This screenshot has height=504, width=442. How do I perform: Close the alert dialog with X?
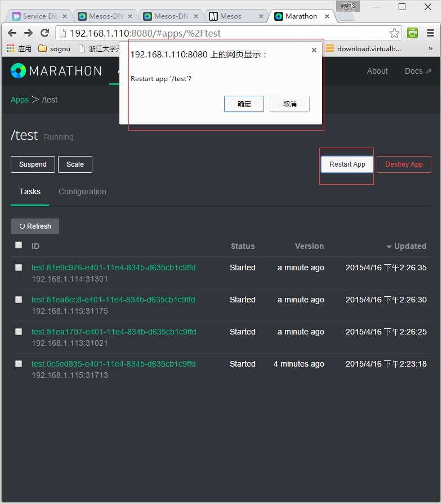[x=314, y=50]
